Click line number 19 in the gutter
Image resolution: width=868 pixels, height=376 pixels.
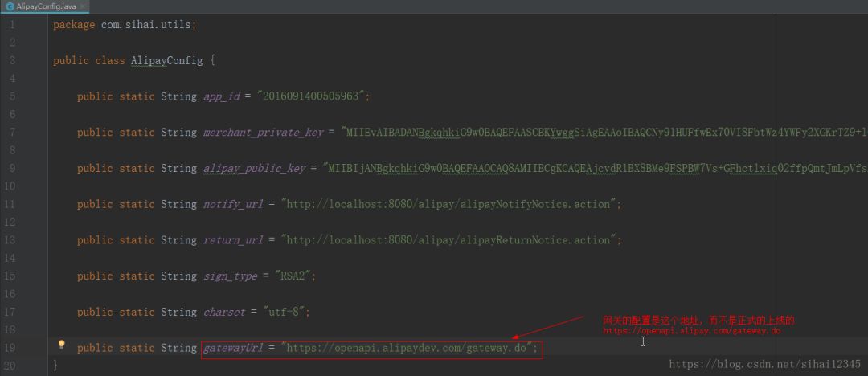tap(10, 348)
